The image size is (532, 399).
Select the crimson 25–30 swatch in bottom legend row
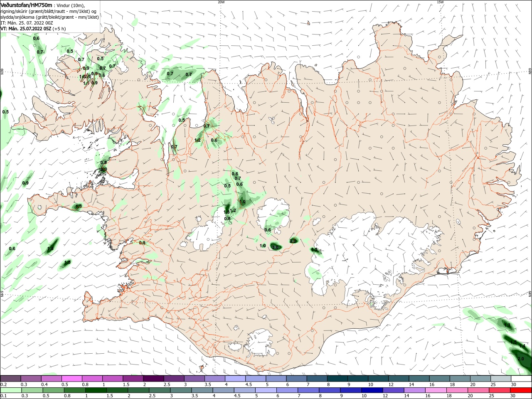[x=500, y=390]
